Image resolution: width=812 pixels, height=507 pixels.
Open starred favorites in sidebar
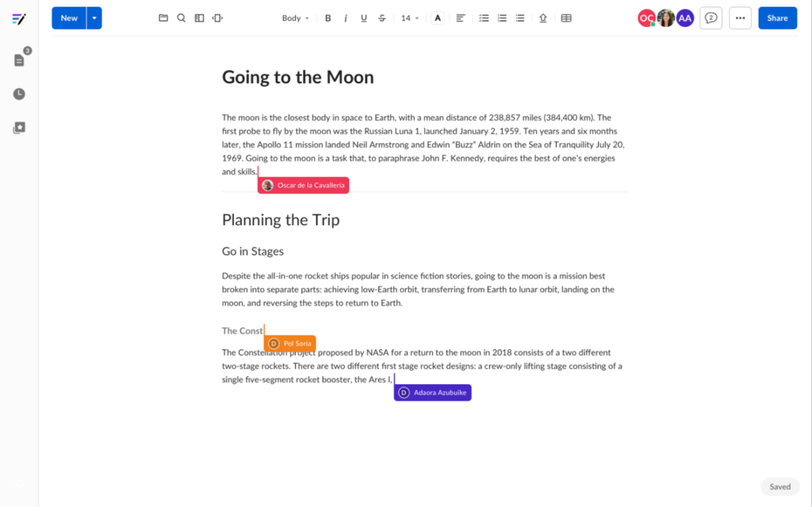19,128
